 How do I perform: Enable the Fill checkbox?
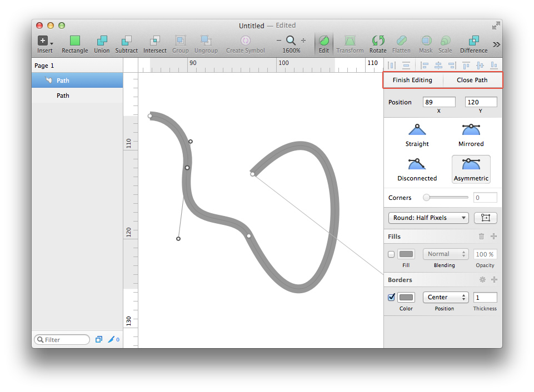click(391, 254)
